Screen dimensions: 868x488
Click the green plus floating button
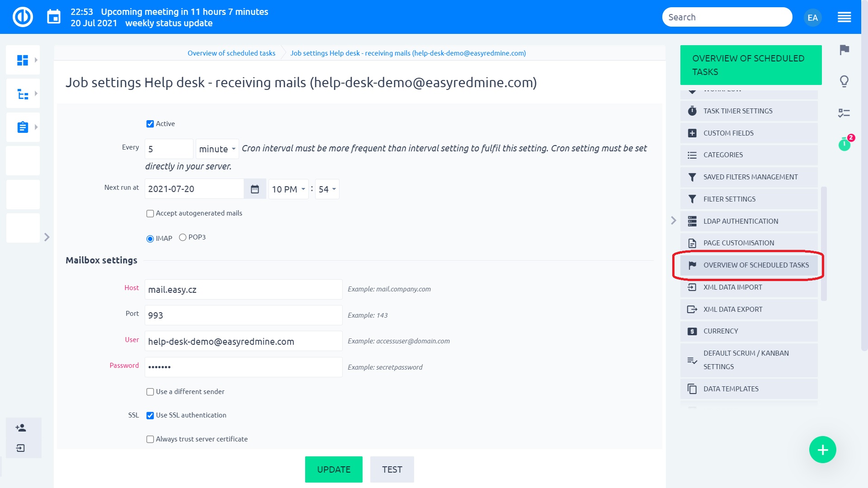click(822, 450)
